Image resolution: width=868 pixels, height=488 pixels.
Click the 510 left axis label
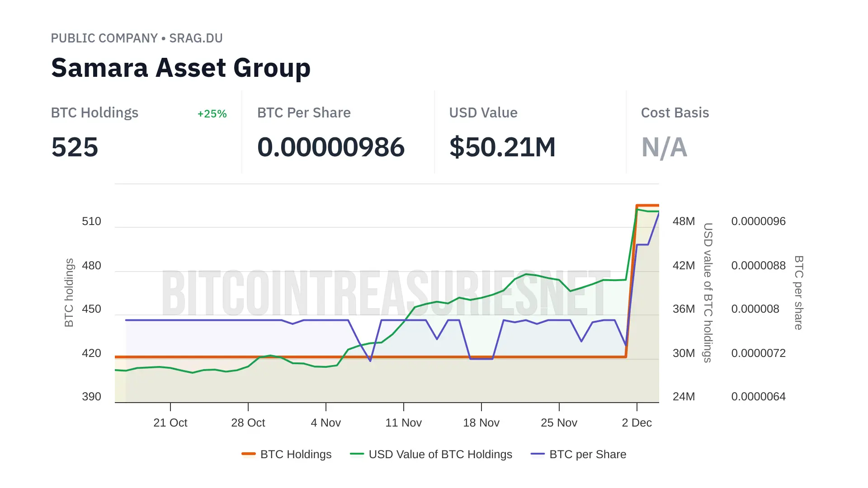point(91,221)
